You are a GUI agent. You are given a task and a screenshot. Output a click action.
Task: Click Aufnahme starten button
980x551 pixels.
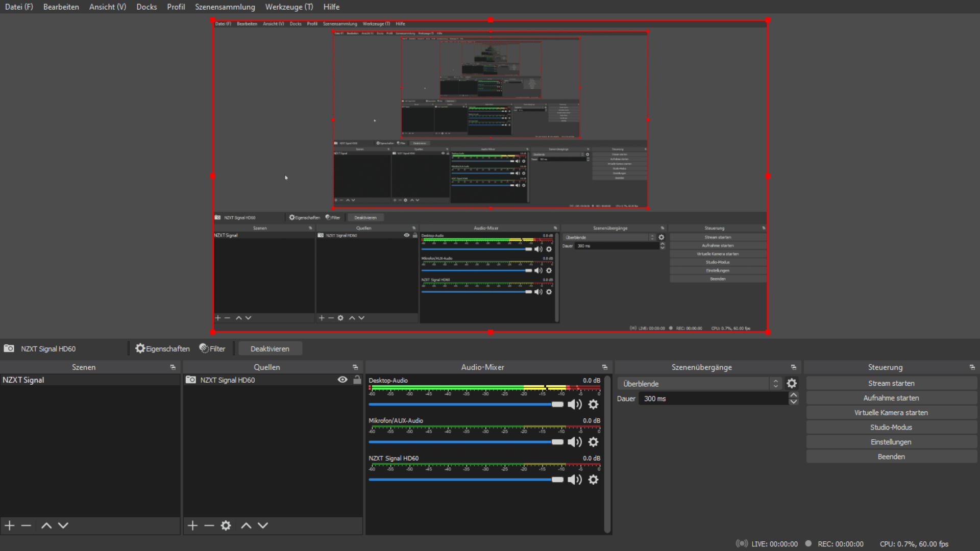tap(891, 398)
